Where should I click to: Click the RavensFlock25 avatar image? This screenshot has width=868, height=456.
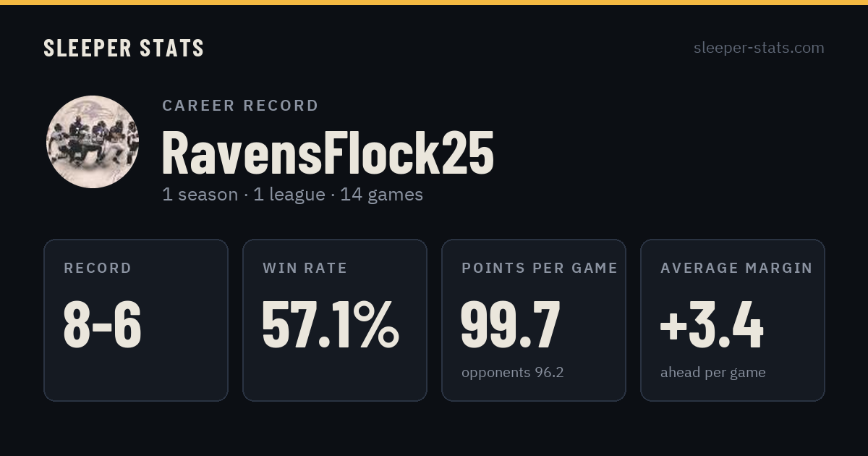[x=93, y=142]
